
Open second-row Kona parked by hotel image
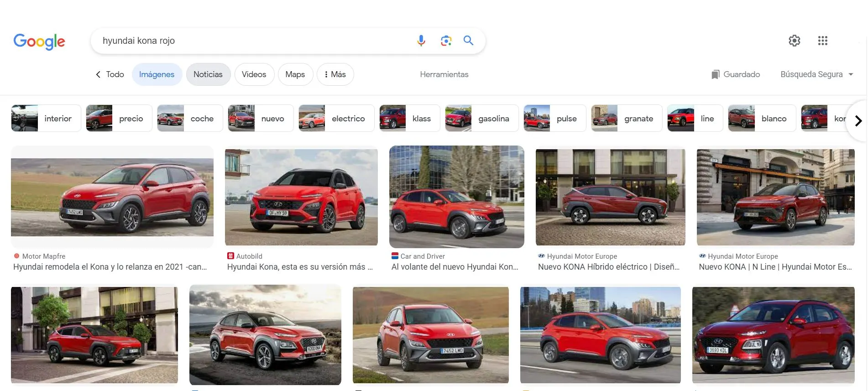click(94, 335)
